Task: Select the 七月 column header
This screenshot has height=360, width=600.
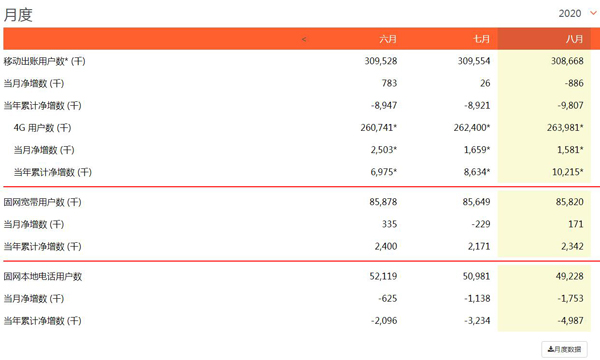Action: pos(481,39)
